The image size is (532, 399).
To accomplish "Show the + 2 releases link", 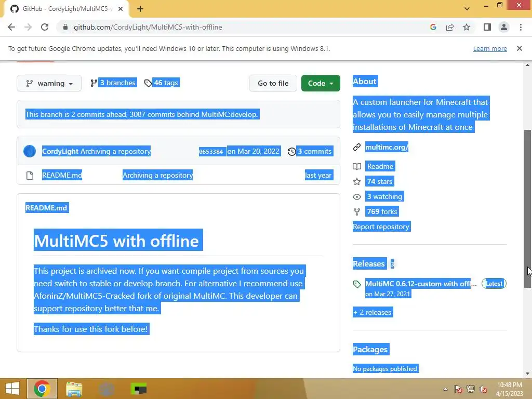I will (x=373, y=312).
